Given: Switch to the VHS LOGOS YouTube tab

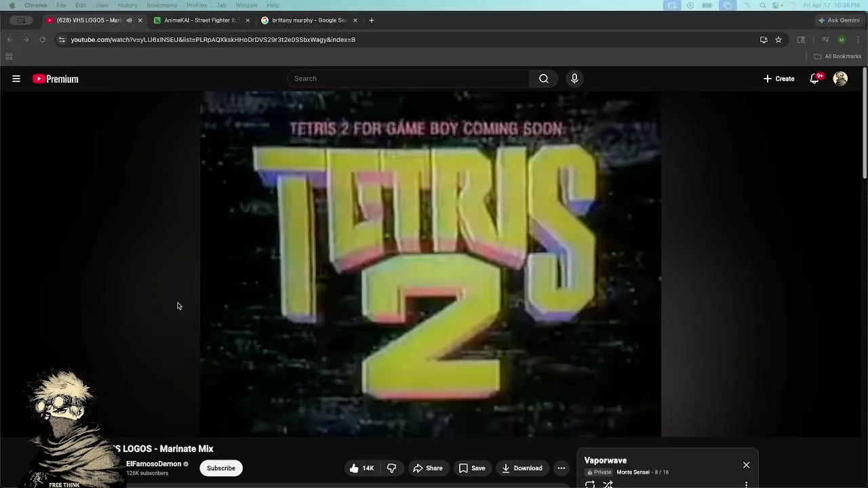Looking at the screenshot, I should (x=88, y=20).
